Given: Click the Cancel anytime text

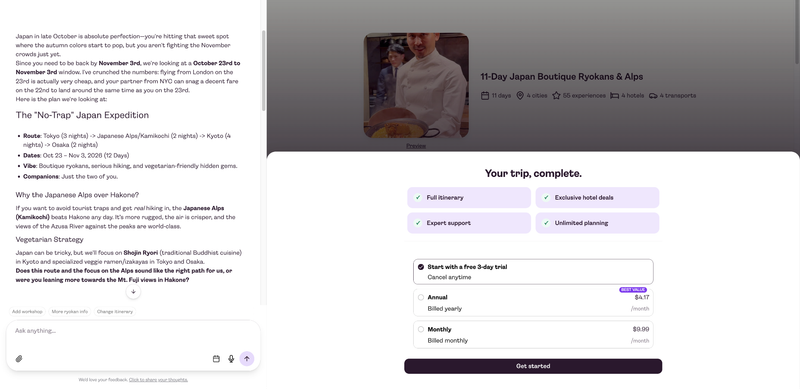Looking at the screenshot, I should point(449,277).
